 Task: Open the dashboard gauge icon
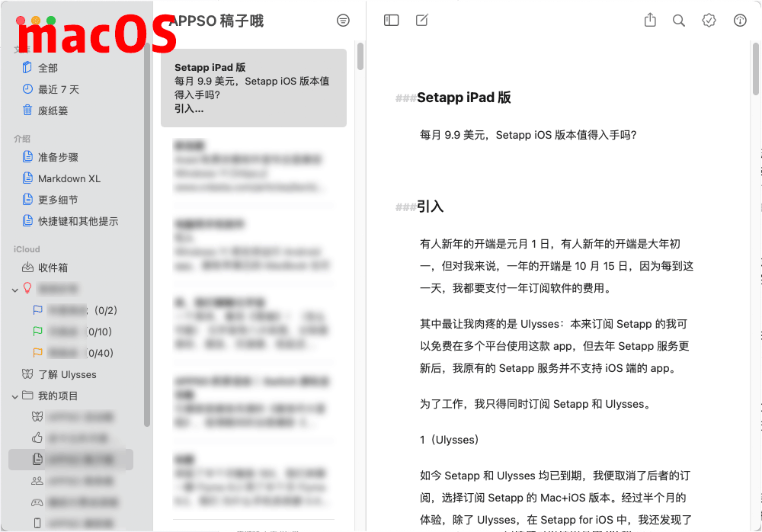point(740,21)
